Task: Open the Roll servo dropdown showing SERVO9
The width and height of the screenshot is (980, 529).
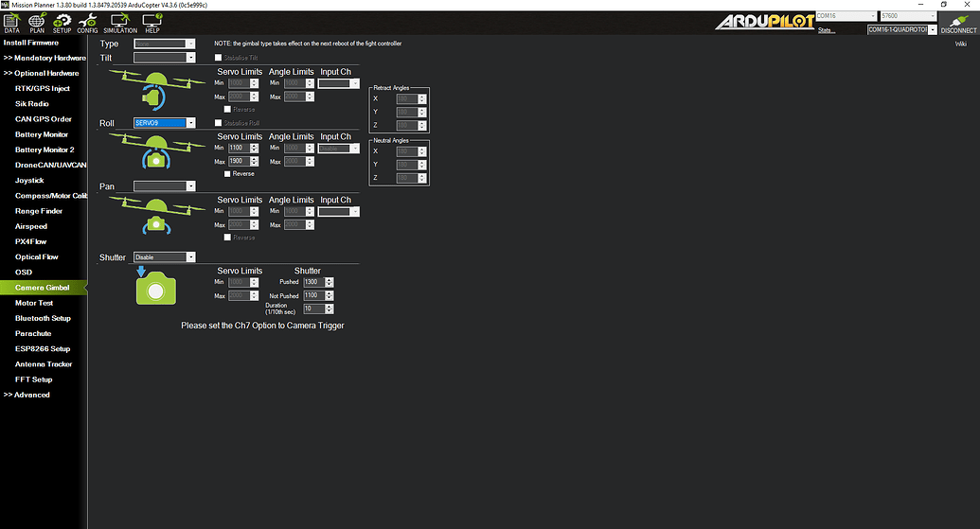Action: (165, 123)
